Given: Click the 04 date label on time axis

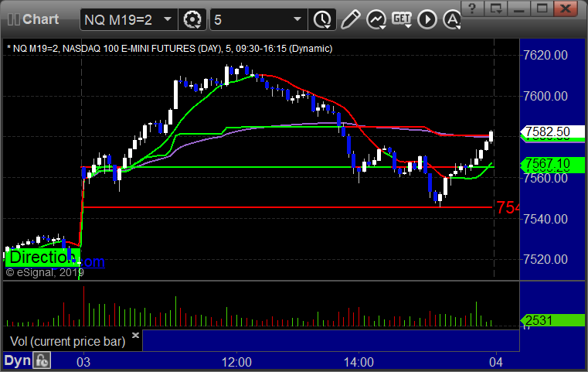Looking at the screenshot, I should click(x=496, y=362).
